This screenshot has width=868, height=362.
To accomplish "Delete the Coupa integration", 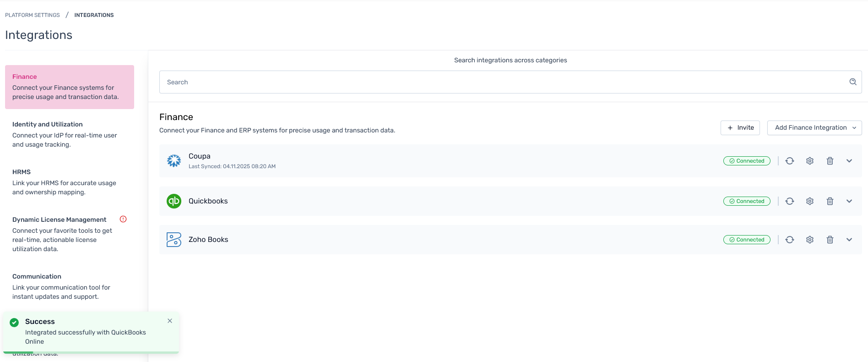I will [x=830, y=161].
